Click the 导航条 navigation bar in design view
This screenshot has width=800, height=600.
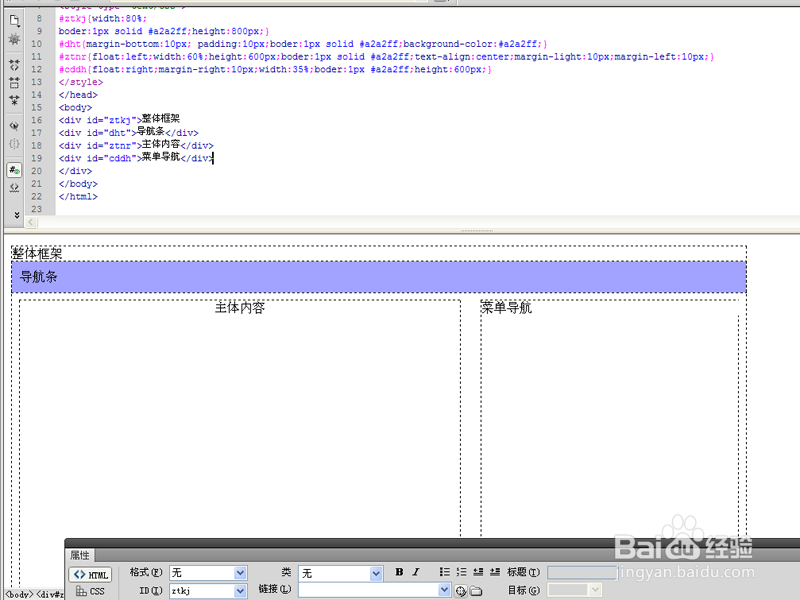pyautogui.click(x=379, y=277)
